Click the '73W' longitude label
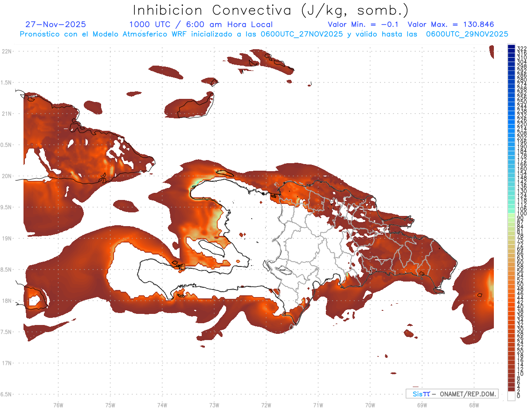 tap(214, 405)
